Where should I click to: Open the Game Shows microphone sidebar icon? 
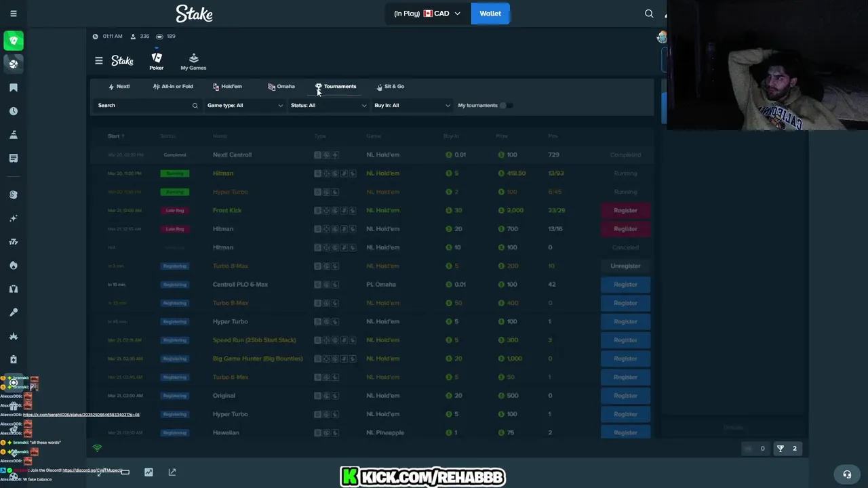(14, 312)
